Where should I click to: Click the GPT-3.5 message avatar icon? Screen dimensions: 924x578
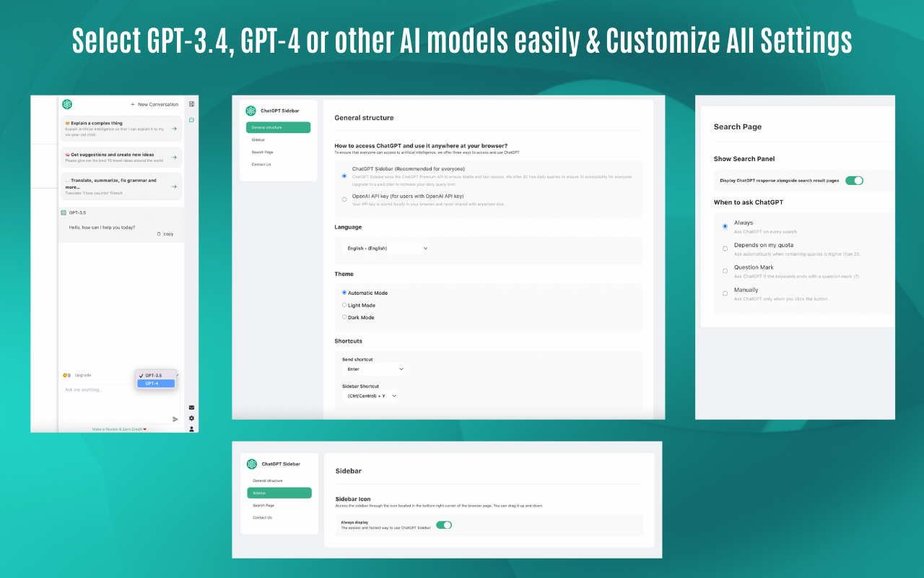(64, 212)
